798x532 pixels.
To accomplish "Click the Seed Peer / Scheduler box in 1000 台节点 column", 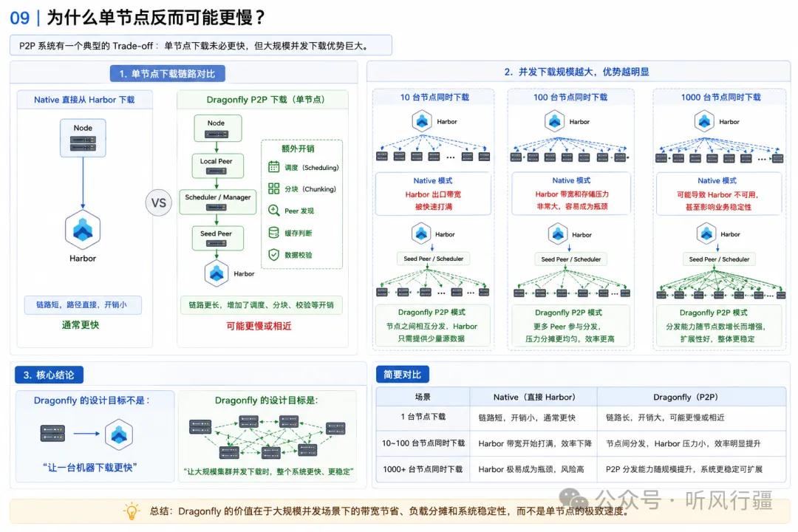I will [719, 259].
